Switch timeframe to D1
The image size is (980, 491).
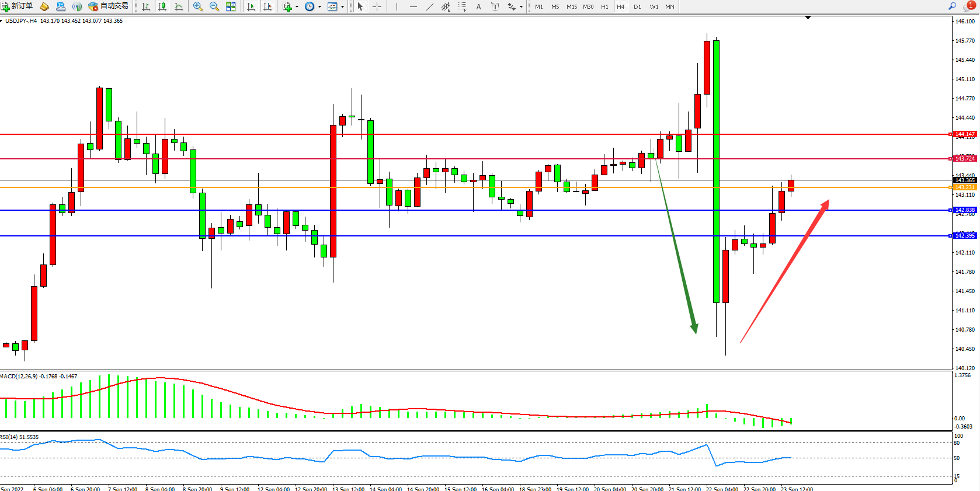coord(637,6)
